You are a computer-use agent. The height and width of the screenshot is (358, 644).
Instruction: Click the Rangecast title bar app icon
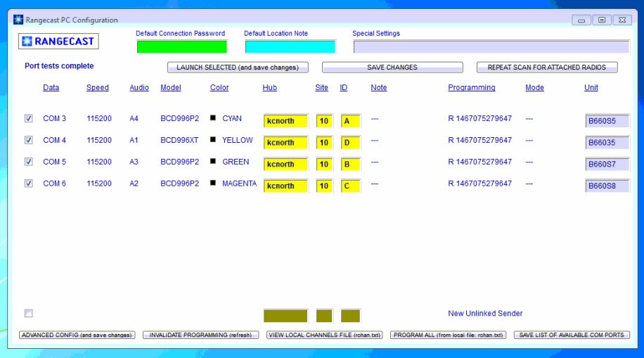click(x=18, y=19)
